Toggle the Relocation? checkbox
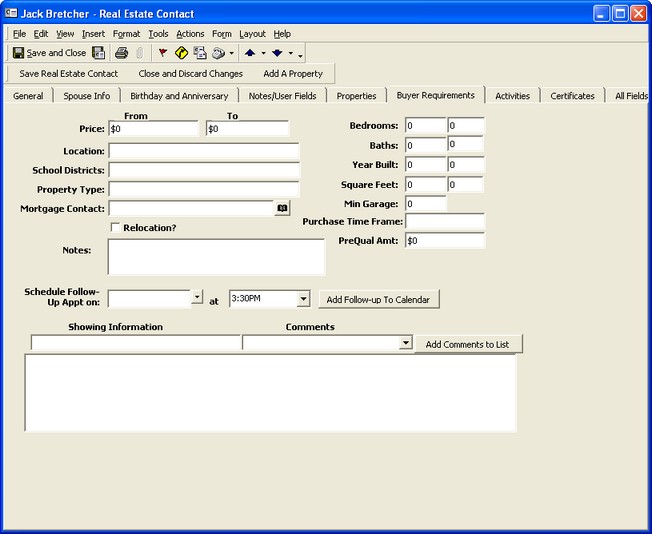 (x=115, y=228)
